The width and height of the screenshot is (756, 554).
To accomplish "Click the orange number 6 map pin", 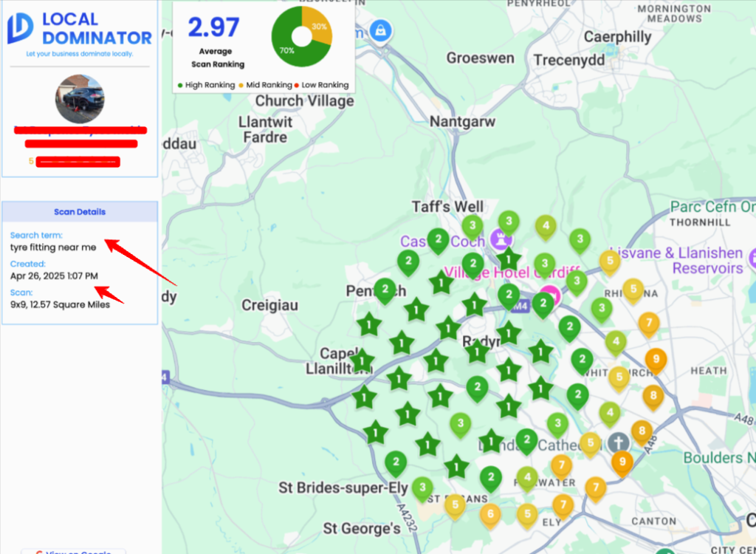I will tap(490, 514).
